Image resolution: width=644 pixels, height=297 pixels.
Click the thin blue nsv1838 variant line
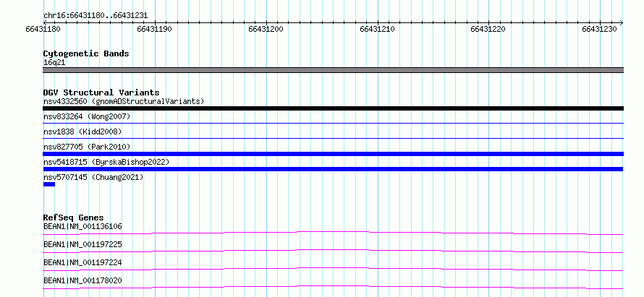coord(333,138)
